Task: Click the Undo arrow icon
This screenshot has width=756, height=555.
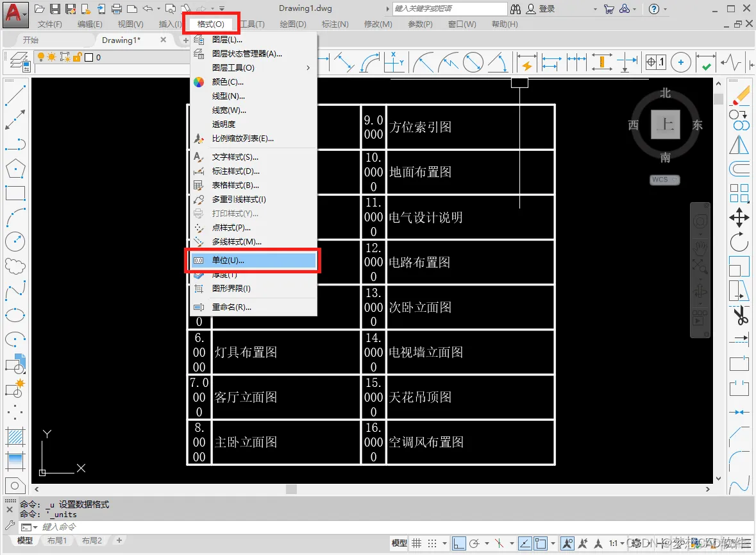Action: click(148, 9)
